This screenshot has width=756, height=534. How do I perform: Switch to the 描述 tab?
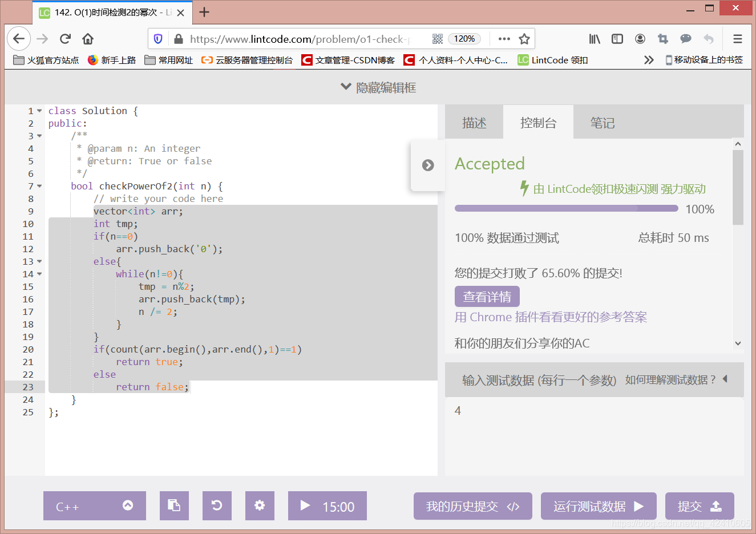point(474,122)
